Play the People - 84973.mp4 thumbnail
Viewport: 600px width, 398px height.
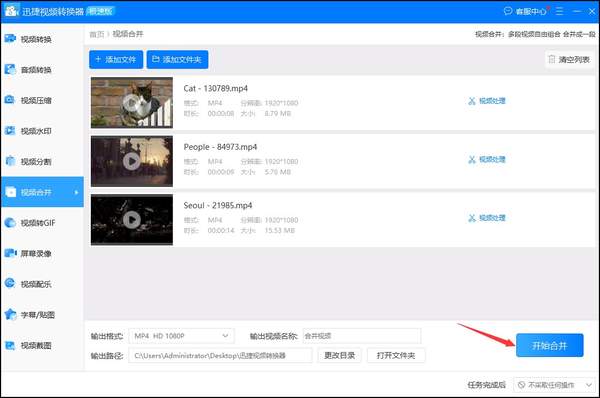click(x=132, y=161)
